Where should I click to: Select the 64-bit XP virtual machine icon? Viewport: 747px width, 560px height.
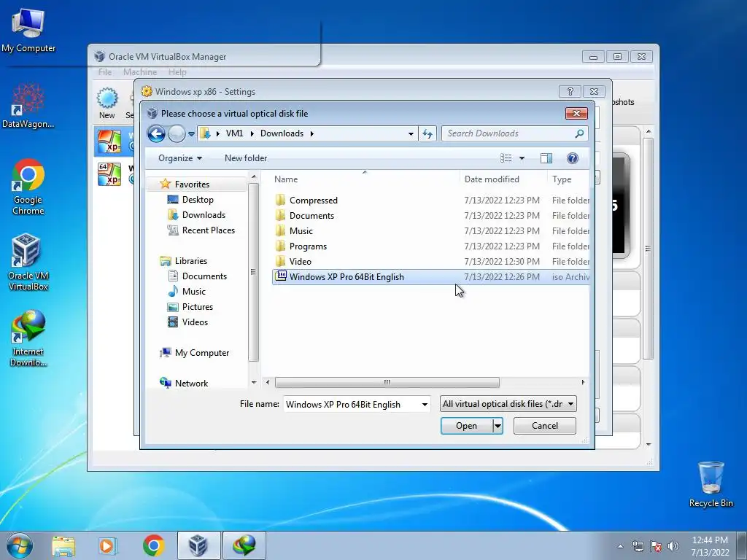click(109, 174)
